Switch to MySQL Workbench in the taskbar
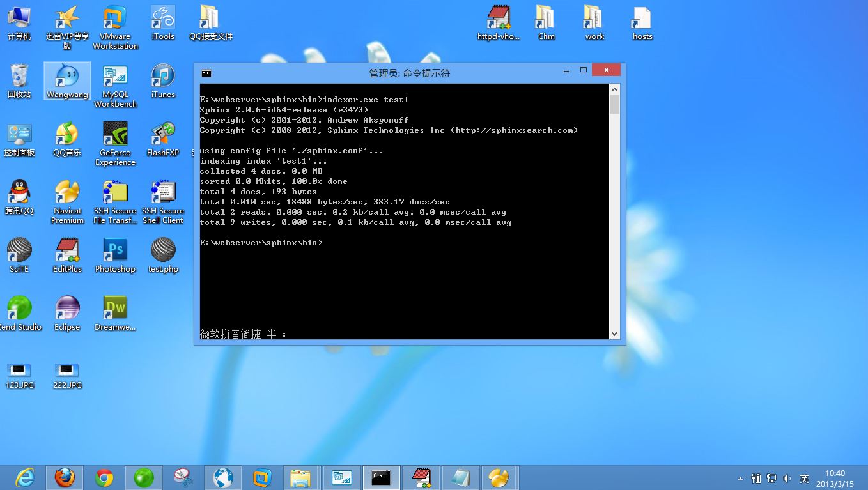 [x=341, y=477]
